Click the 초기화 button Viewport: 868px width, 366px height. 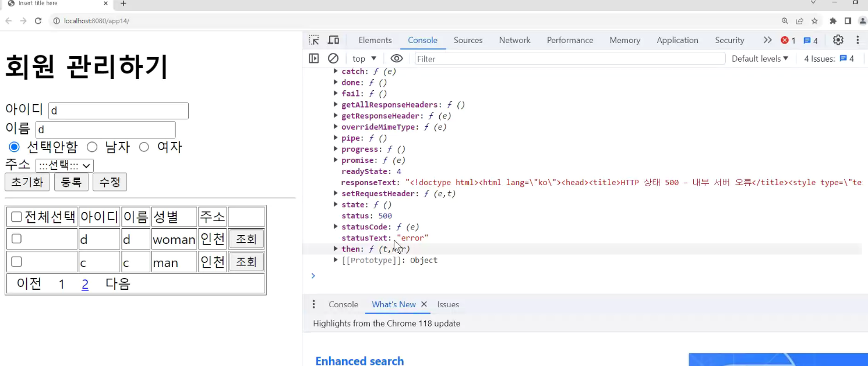[27, 182]
